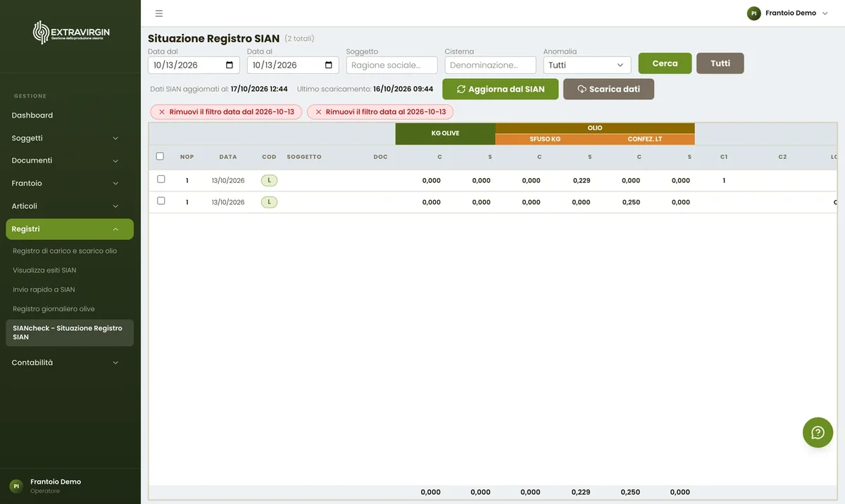
Task: Click Rimuovi il filtro data al chip
Action: click(x=380, y=112)
